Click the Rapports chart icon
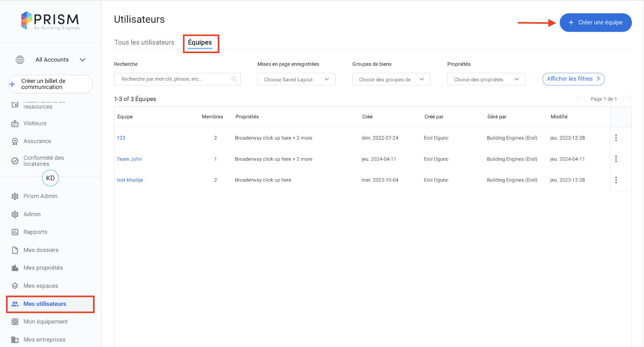 (x=15, y=232)
